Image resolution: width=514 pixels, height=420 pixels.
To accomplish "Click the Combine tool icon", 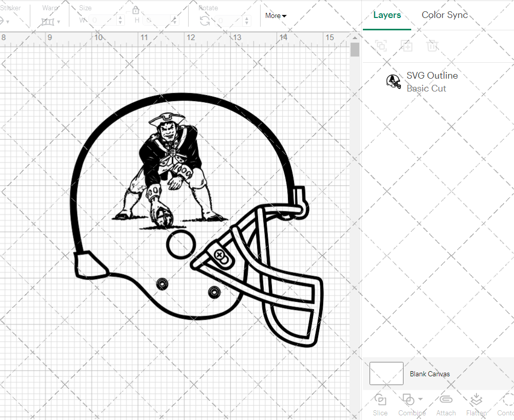I will (x=408, y=399).
